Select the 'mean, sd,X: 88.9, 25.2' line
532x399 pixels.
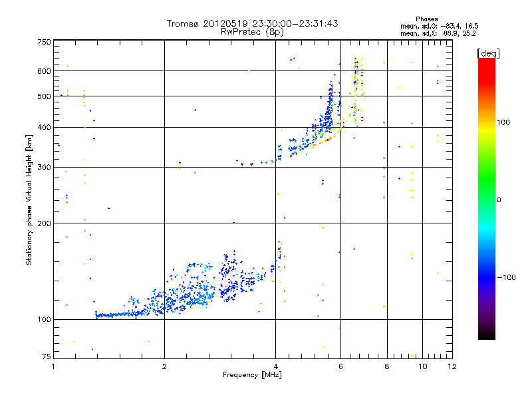pyautogui.click(x=438, y=33)
